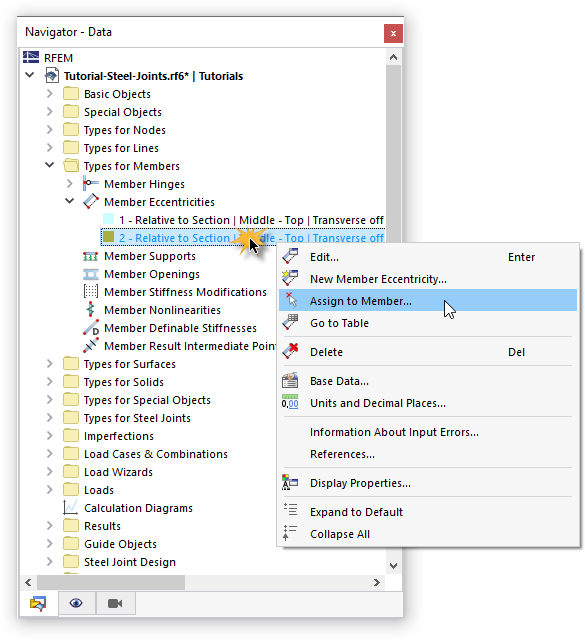Click the Member Openings icon
This screenshot has height=640, width=585.
pos(90,274)
